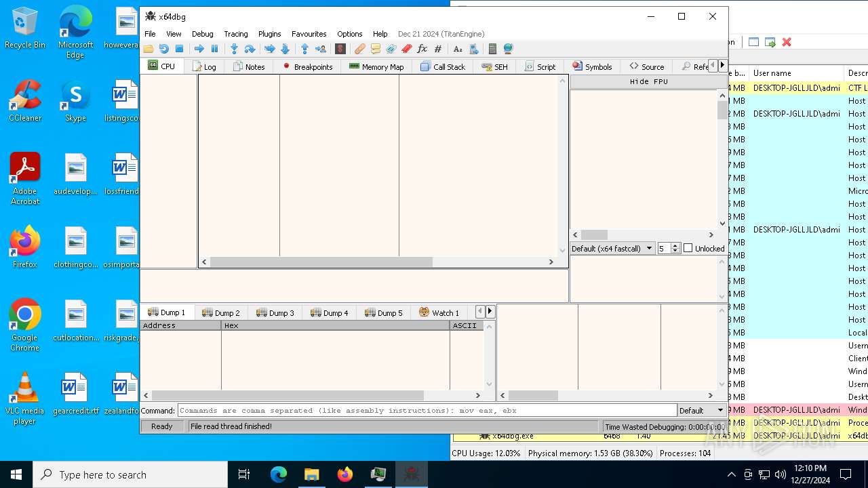The width and height of the screenshot is (868, 488).
Task: Click the Ready status label
Action: (x=162, y=426)
